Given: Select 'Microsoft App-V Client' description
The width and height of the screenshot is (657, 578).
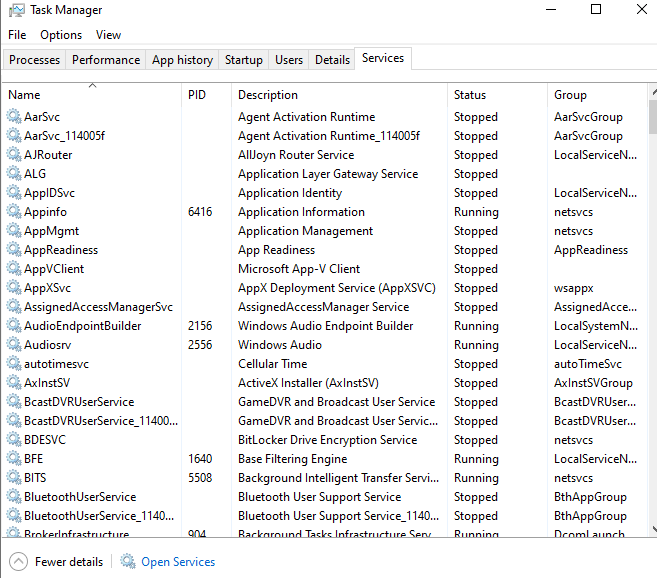Looking at the screenshot, I should pos(299,269).
